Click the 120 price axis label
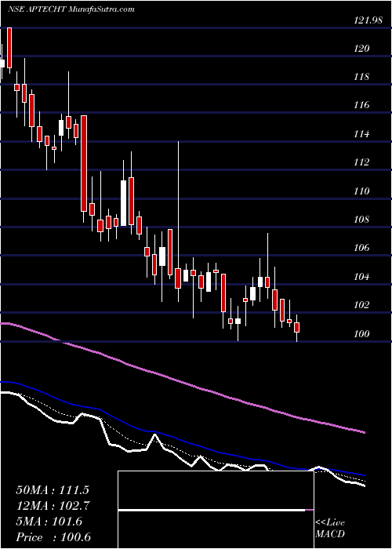The image size is (392, 549). point(361,49)
